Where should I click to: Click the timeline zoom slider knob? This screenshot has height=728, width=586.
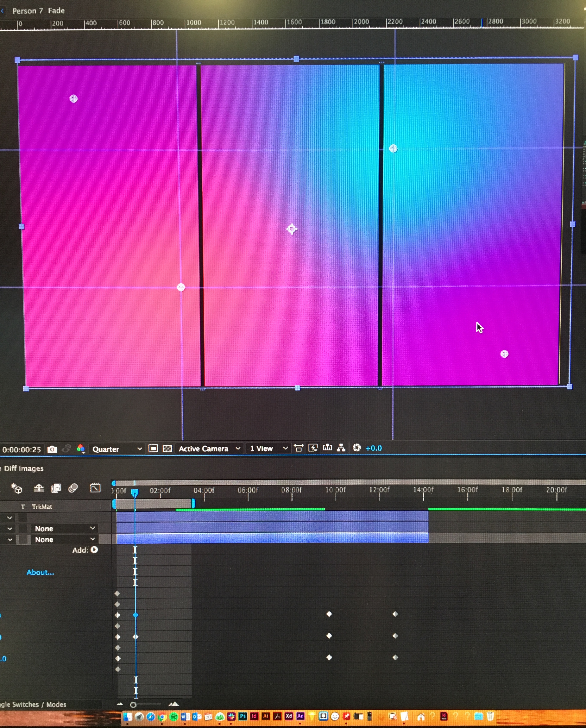[133, 705]
